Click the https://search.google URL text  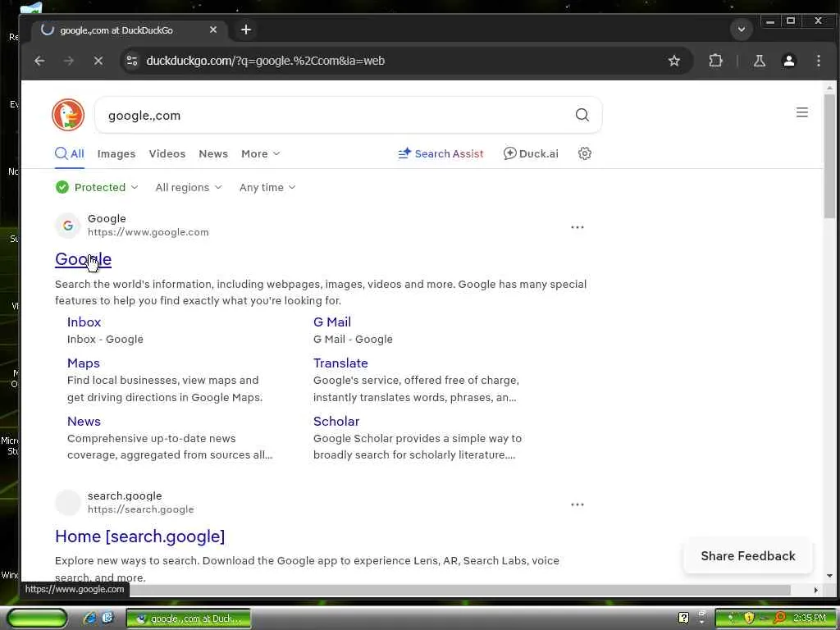[x=141, y=509]
